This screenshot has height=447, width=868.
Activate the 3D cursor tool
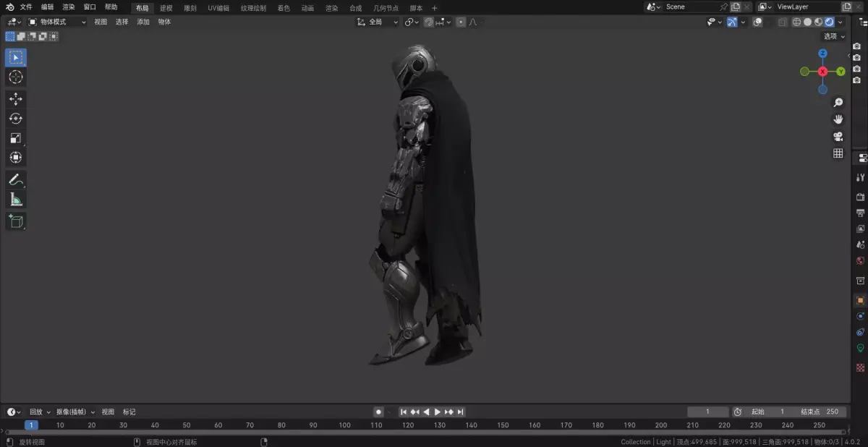click(16, 77)
